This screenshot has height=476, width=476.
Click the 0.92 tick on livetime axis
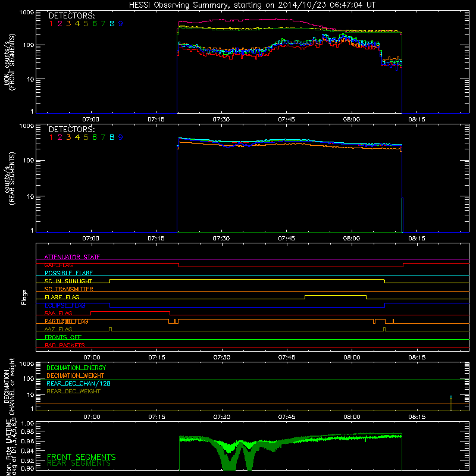pyautogui.click(x=27, y=461)
